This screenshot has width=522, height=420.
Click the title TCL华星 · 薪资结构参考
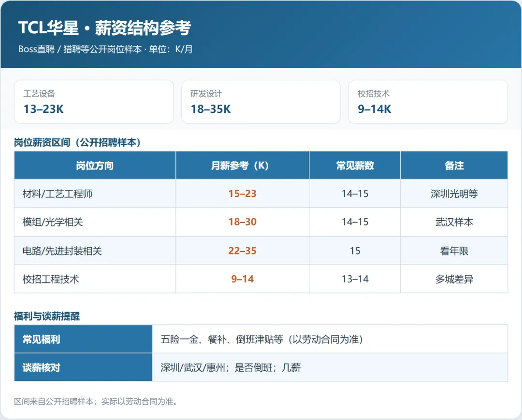[104, 28]
